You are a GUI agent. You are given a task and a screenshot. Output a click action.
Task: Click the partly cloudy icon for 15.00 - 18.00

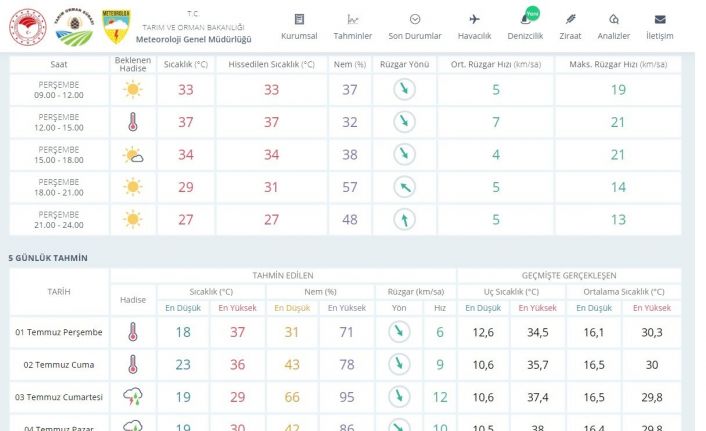(x=132, y=155)
